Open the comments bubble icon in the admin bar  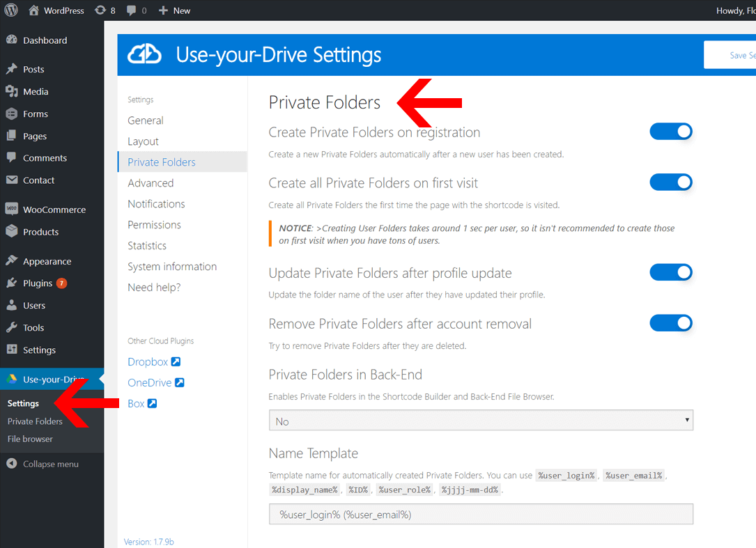click(131, 10)
